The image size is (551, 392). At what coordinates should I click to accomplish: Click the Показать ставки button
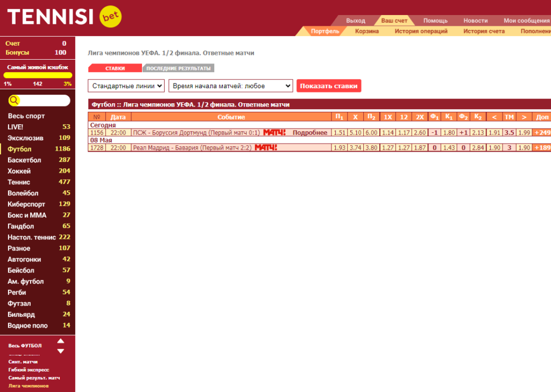coord(329,85)
